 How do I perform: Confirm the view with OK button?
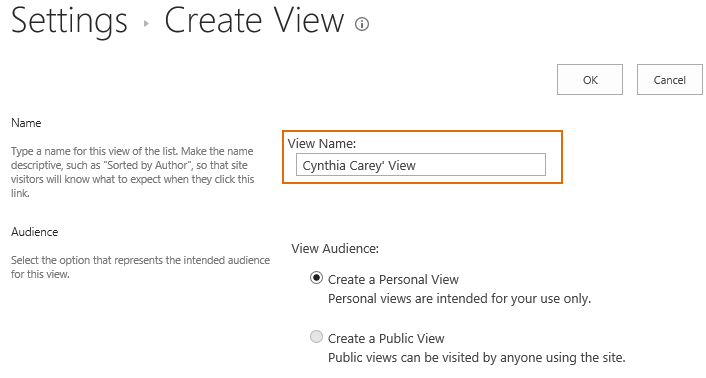point(590,80)
